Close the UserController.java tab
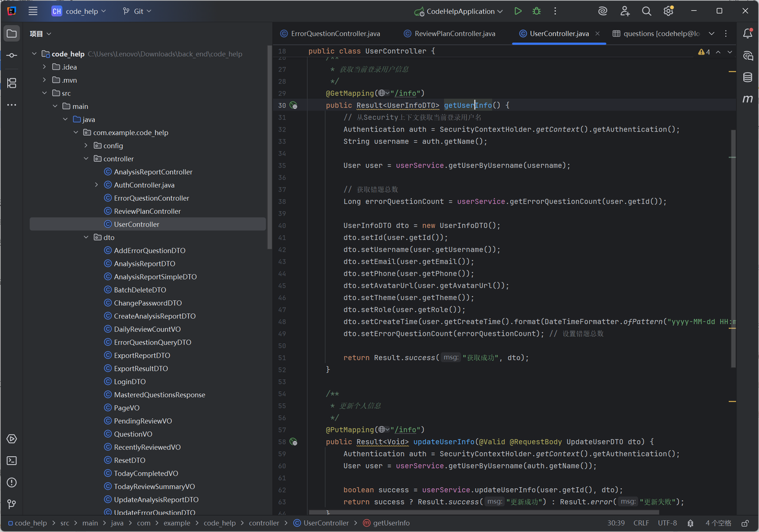 (x=597, y=34)
